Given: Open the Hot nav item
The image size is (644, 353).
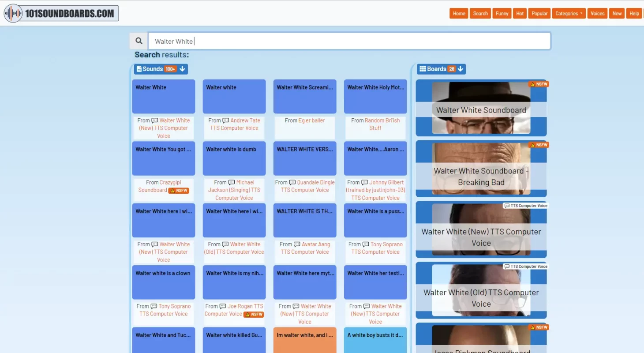Looking at the screenshot, I should pyautogui.click(x=520, y=13).
